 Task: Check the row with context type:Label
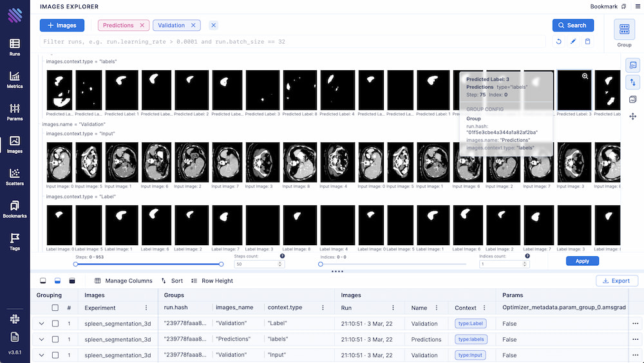pyautogui.click(x=55, y=324)
